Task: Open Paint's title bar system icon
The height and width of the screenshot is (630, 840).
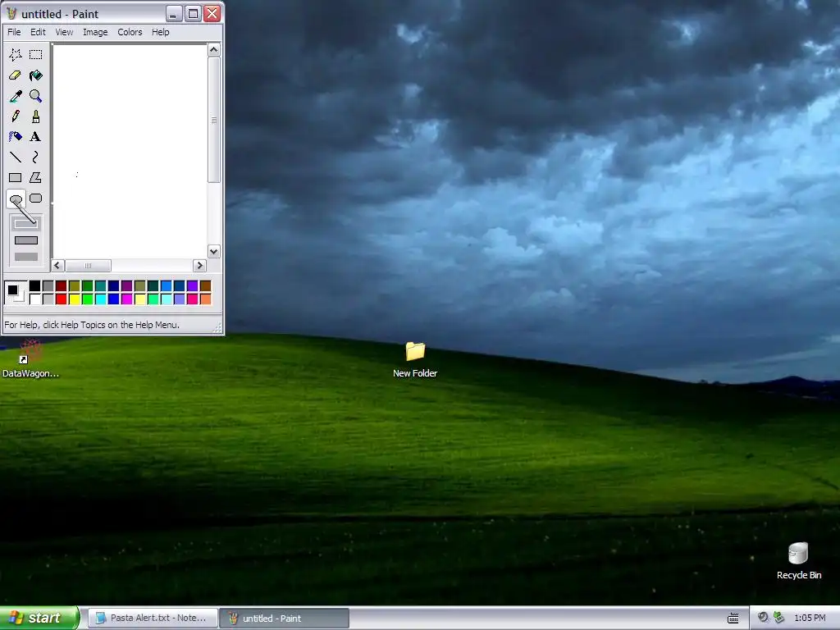Action: coord(11,13)
